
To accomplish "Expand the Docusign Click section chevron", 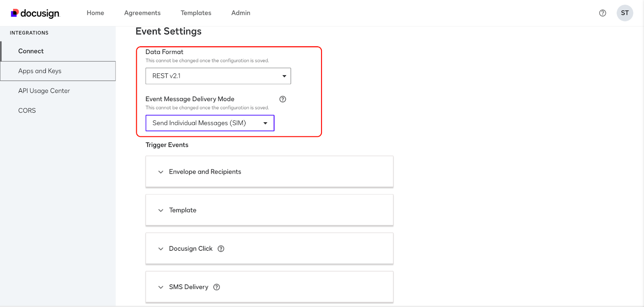I will 161,249.
